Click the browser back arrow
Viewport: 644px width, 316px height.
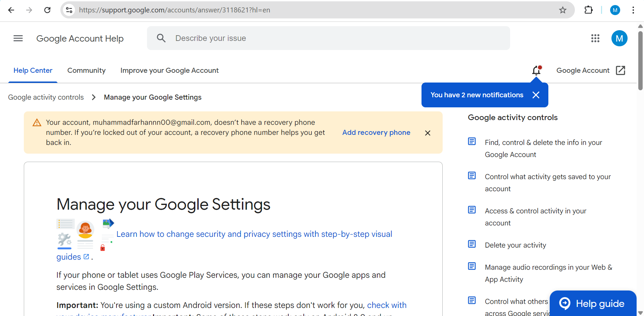pos(11,10)
